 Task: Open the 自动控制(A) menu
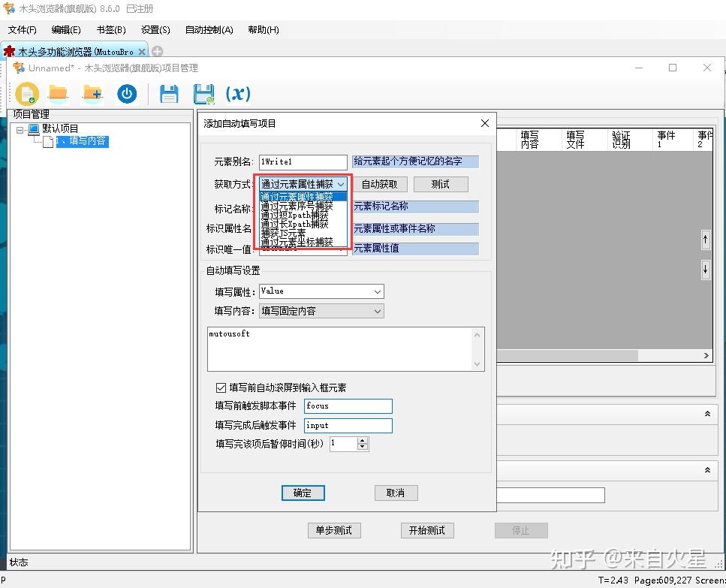click(209, 30)
